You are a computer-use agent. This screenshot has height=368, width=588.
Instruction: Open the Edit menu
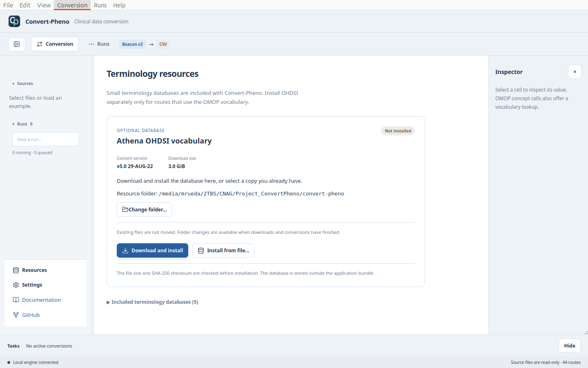tap(25, 5)
